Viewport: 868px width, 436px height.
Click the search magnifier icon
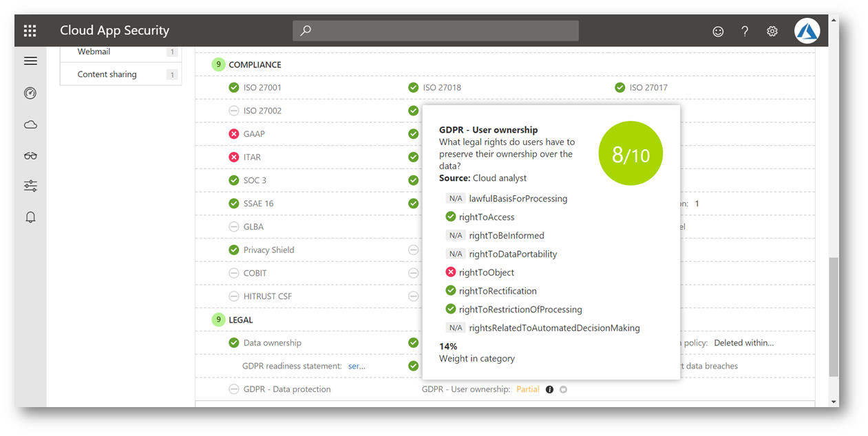click(x=306, y=31)
